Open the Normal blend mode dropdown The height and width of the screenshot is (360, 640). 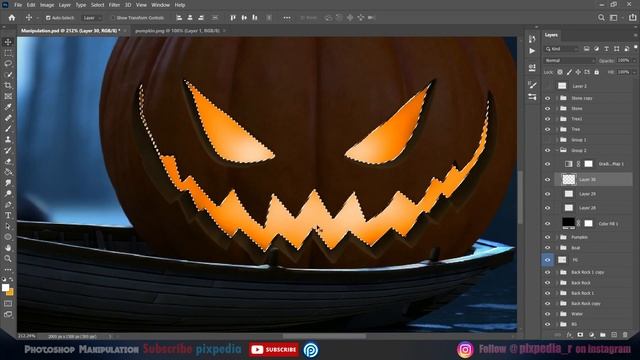tap(570, 60)
